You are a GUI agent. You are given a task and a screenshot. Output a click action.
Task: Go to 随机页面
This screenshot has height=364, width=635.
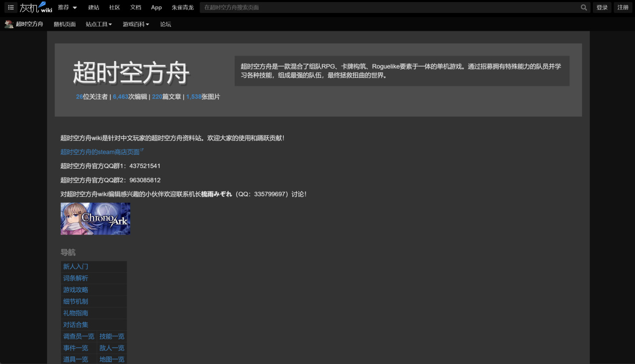click(x=65, y=24)
